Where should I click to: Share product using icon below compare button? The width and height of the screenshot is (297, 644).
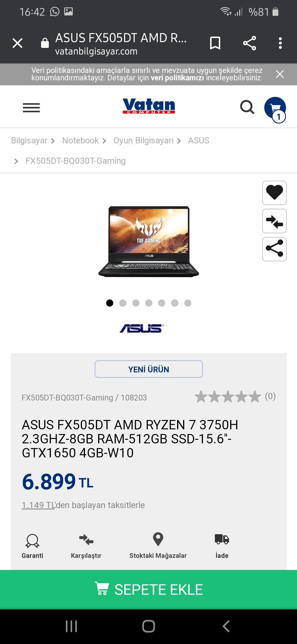click(274, 249)
